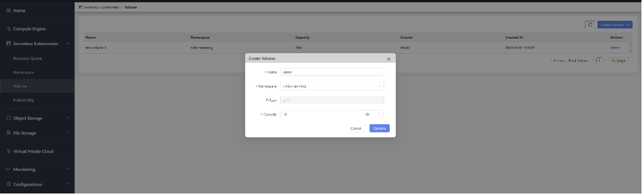Screen dimensions: 644x195
Task: Expand the Configurations menu chevron
Action: 68,184
